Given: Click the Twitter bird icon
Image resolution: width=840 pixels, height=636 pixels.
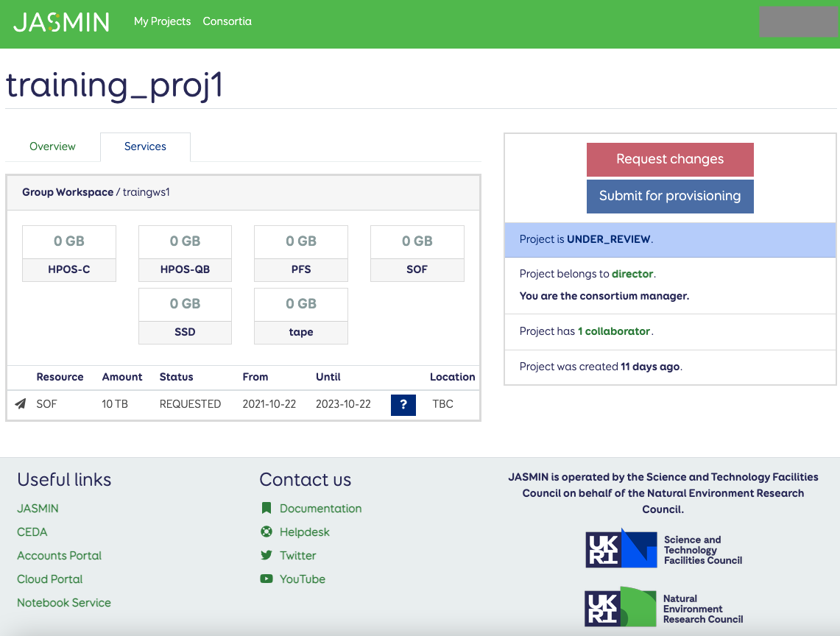Looking at the screenshot, I should click(267, 555).
